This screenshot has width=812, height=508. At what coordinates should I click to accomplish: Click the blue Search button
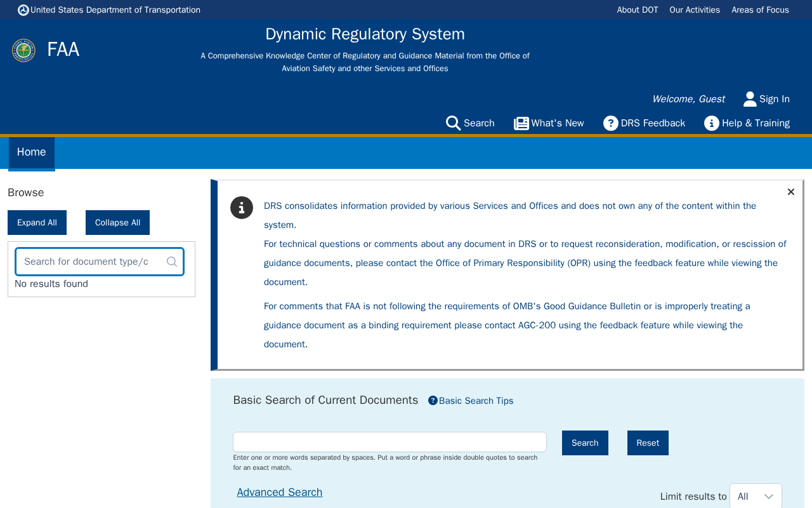point(585,443)
